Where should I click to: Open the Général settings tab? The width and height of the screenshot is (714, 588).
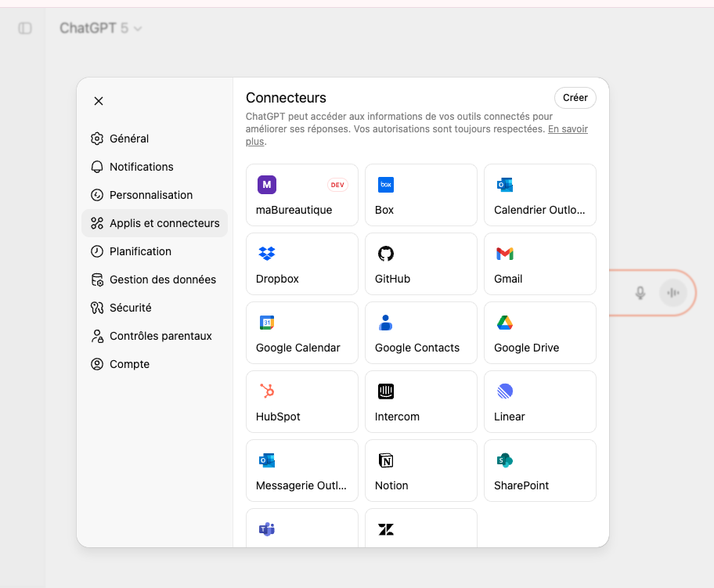129,139
